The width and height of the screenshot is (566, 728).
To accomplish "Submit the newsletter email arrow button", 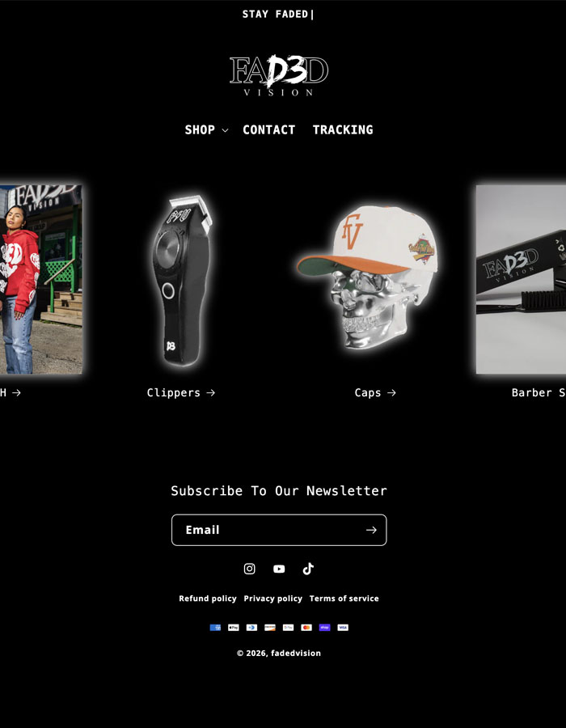I will (371, 530).
